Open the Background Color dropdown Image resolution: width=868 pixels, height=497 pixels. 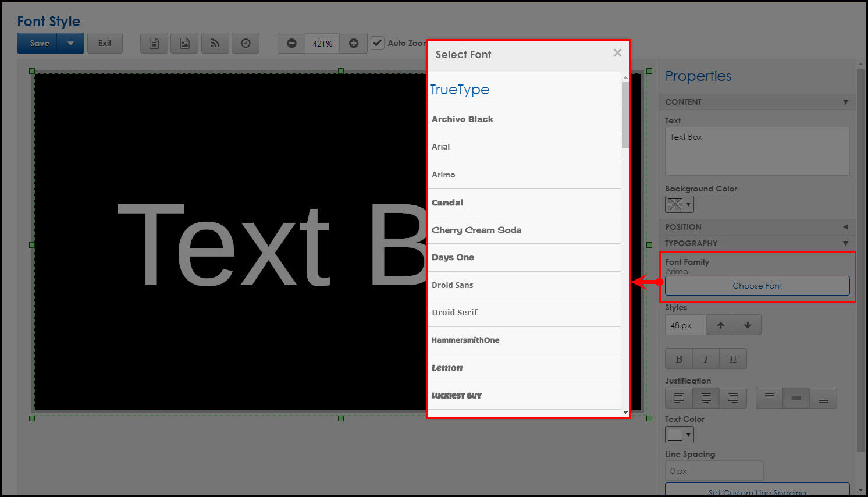[687, 204]
